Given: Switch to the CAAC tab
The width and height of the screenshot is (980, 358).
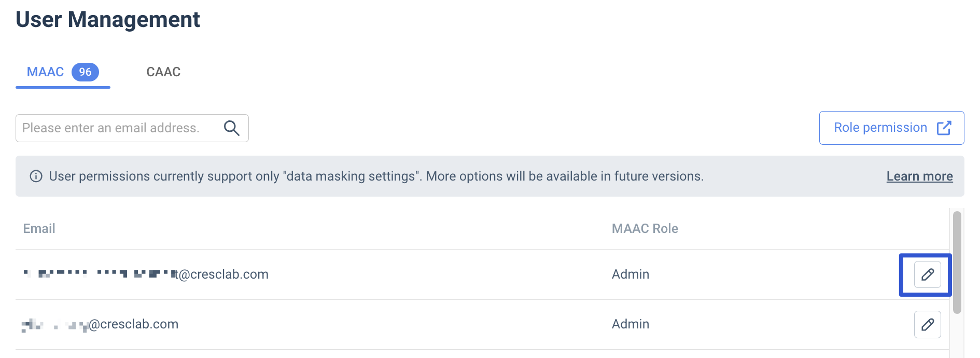Looking at the screenshot, I should (x=163, y=72).
